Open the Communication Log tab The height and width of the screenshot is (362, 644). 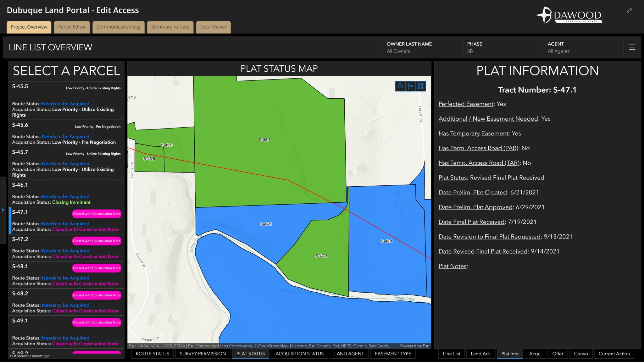point(118,27)
